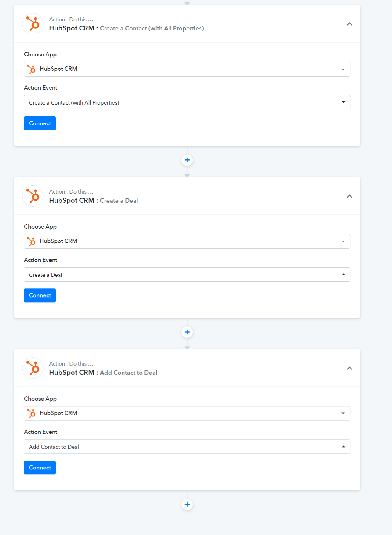Collapse the Create a Contact action card
The image size is (392, 535).
(x=350, y=24)
